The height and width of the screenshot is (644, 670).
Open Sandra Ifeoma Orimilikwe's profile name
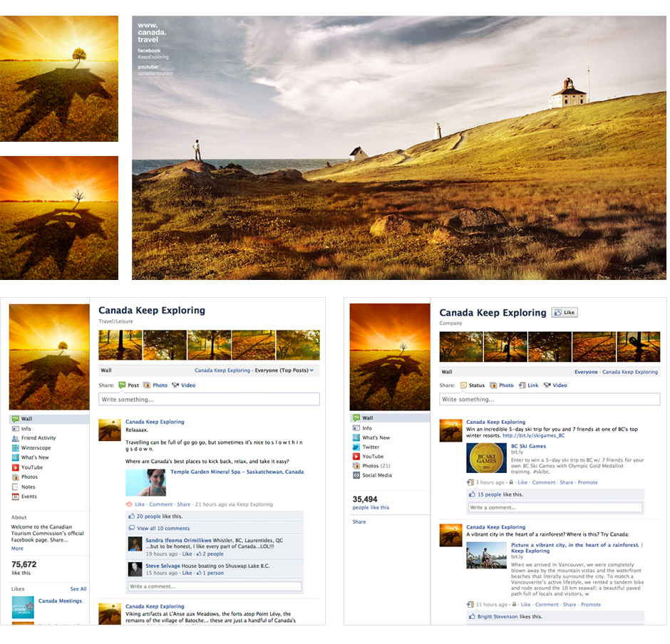click(178, 541)
